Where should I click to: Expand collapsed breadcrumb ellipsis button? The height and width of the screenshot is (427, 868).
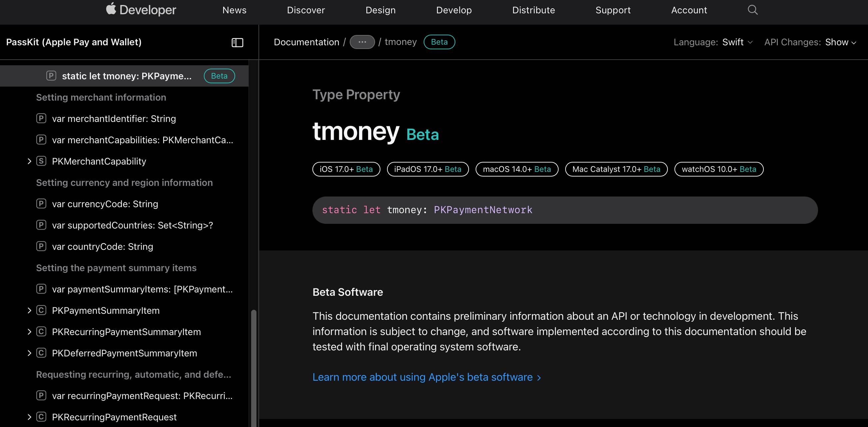[362, 42]
